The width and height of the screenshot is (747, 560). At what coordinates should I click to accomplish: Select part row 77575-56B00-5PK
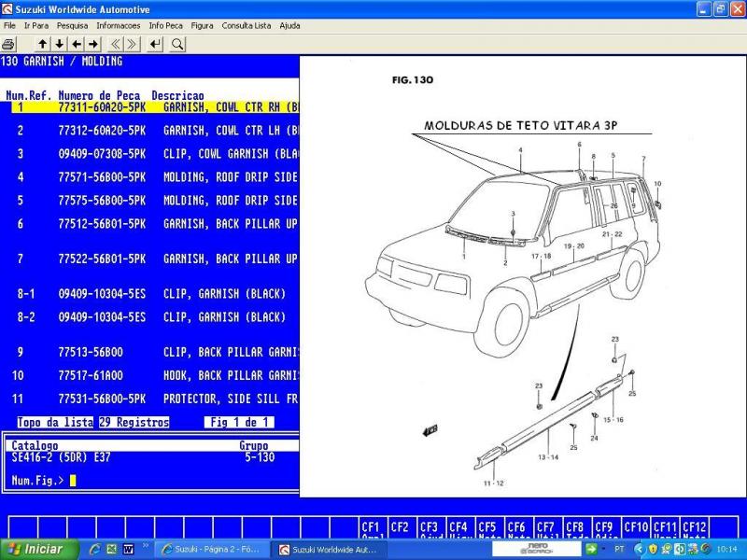(155, 201)
